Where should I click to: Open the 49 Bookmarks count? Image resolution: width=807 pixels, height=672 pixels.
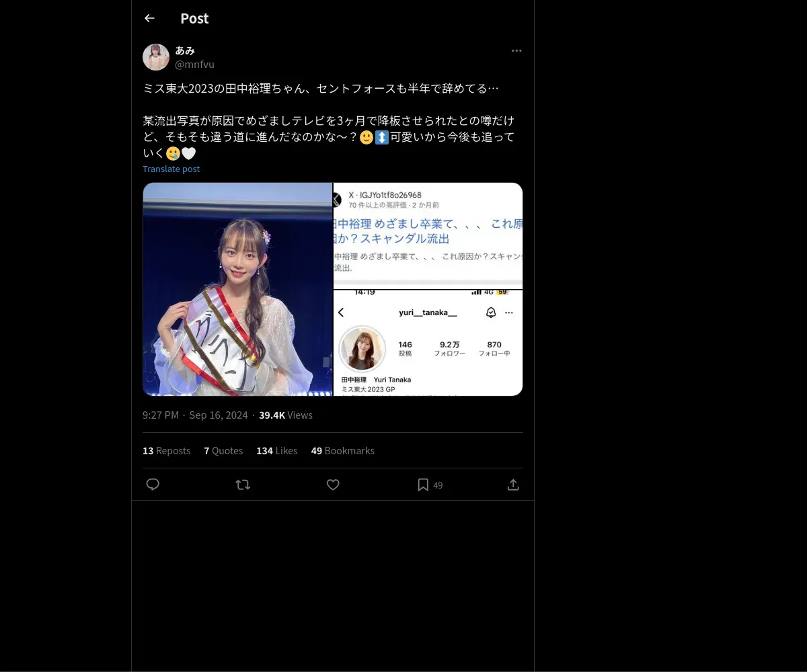tap(342, 450)
